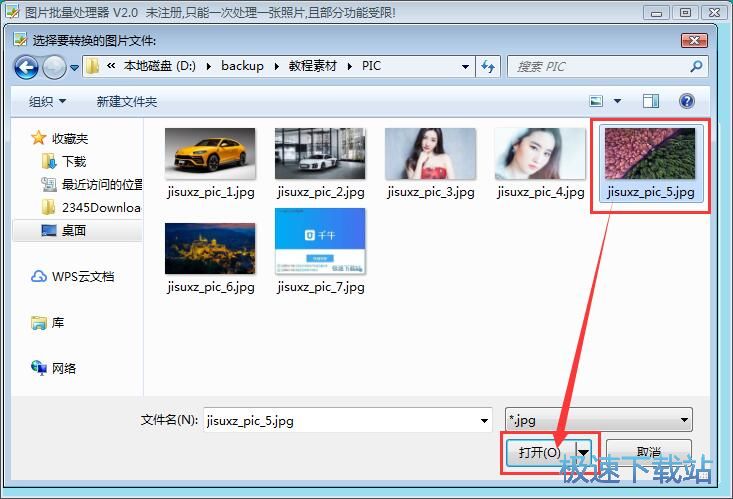The width and height of the screenshot is (733, 499).
Task: Expand the arrow after 教程素材 in path
Action: point(349,66)
